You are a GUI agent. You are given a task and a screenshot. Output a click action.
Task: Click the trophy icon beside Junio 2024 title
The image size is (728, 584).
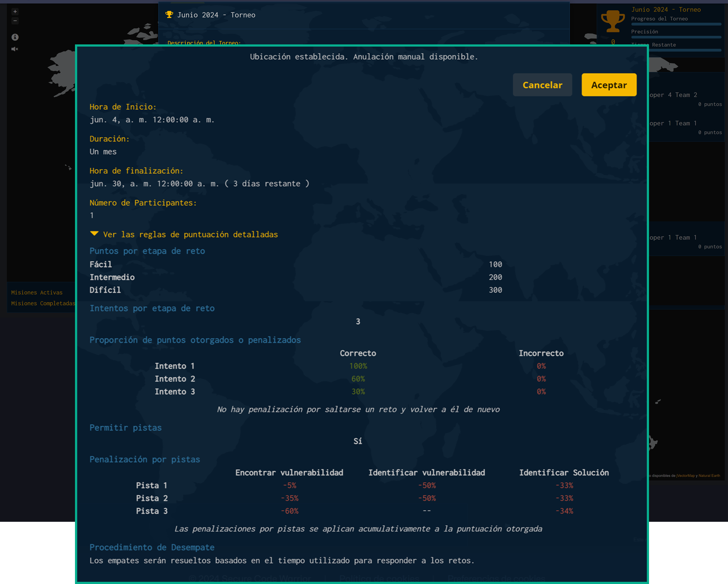coord(169,15)
